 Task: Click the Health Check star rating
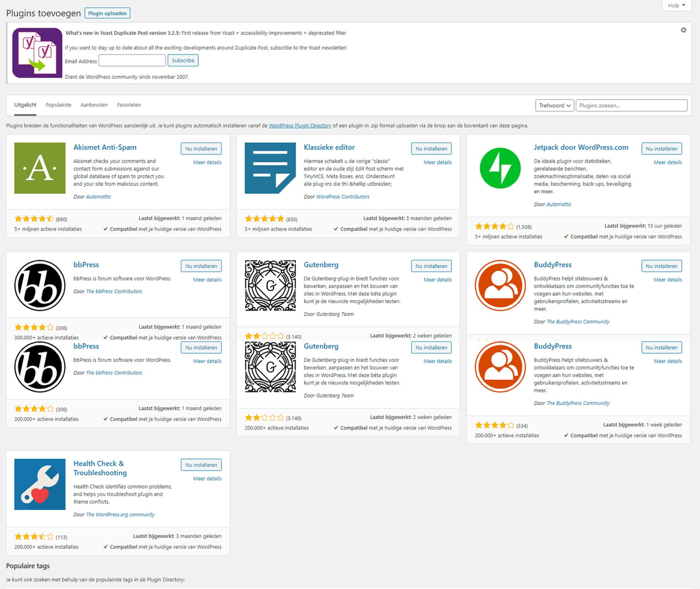(34, 537)
